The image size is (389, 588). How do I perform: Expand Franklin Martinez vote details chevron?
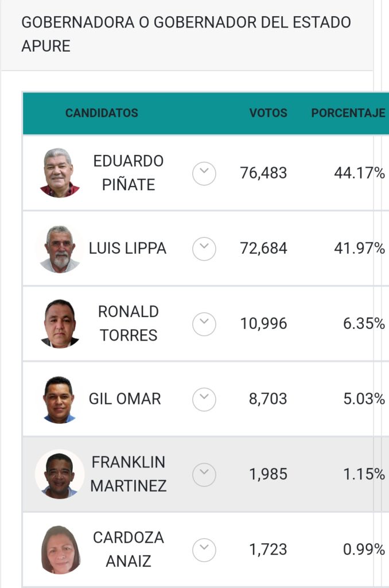click(x=204, y=475)
